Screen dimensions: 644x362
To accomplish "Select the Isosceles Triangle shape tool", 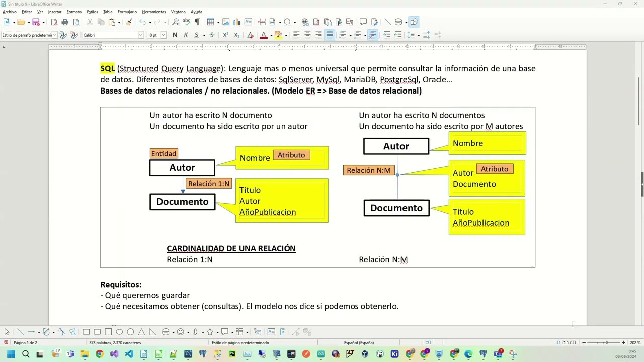I will tap(141, 332).
